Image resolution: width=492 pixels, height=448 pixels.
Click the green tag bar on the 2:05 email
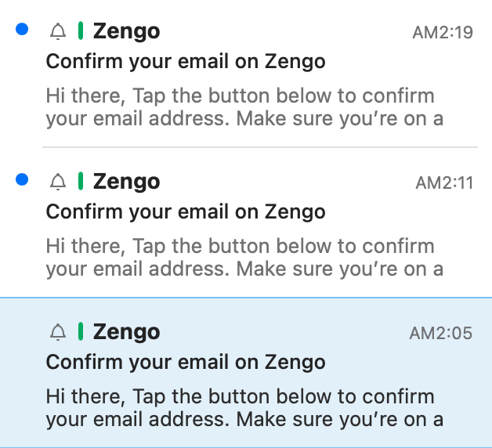point(80,332)
